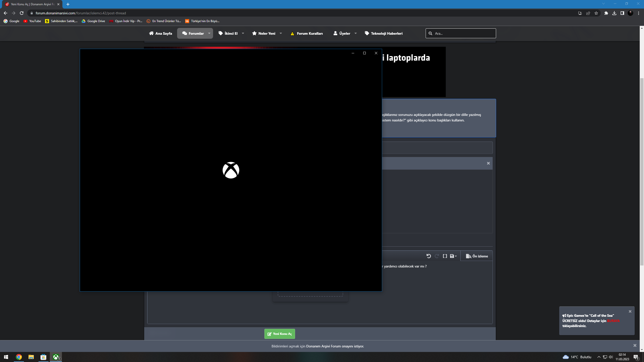The image size is (644, 362).
Task: Open the Sahibinden Satılık bookmark
Action: click(61, 21)
